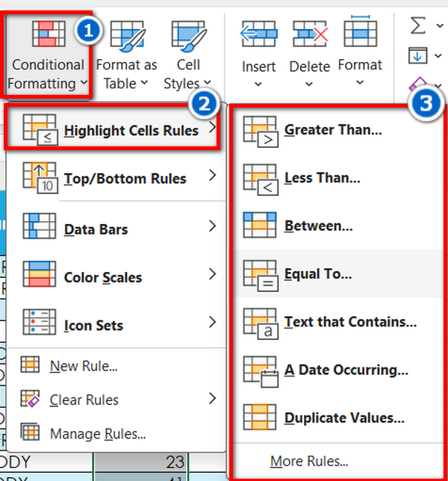Viewport: 448px width, 481px height.
Task: Click New Rule... in the menu
Action: tap(84, 366)
